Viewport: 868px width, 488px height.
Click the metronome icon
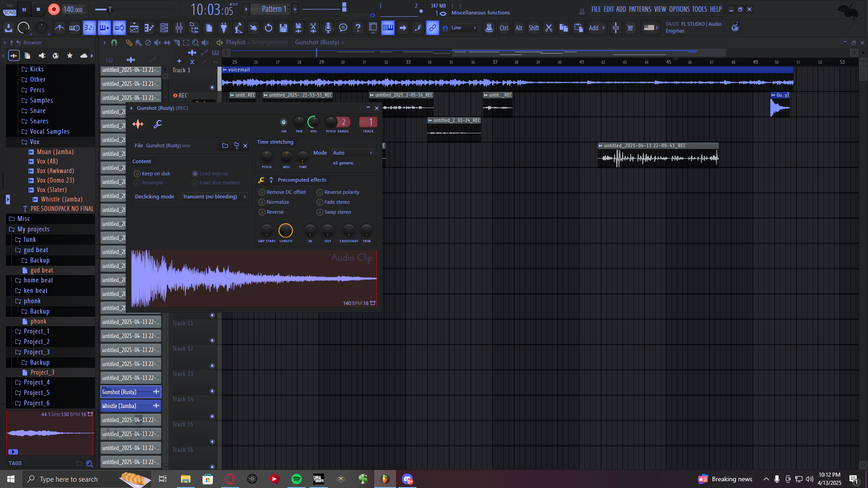(x=59, y=28)
